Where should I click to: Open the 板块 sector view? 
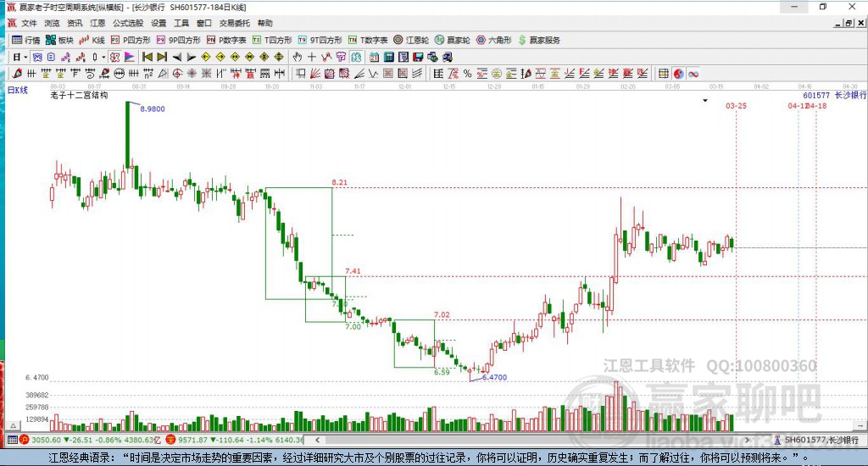coord(59,40)
